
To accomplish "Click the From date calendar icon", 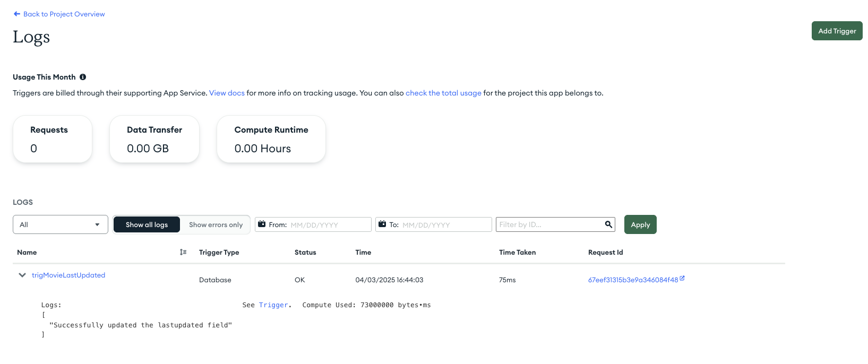I will coord(262,224).
